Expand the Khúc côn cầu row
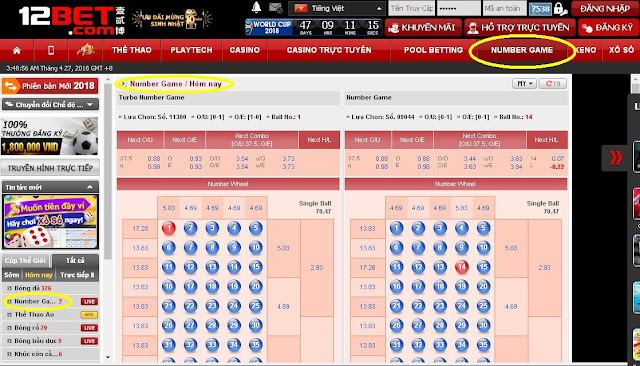 (50, 354)
